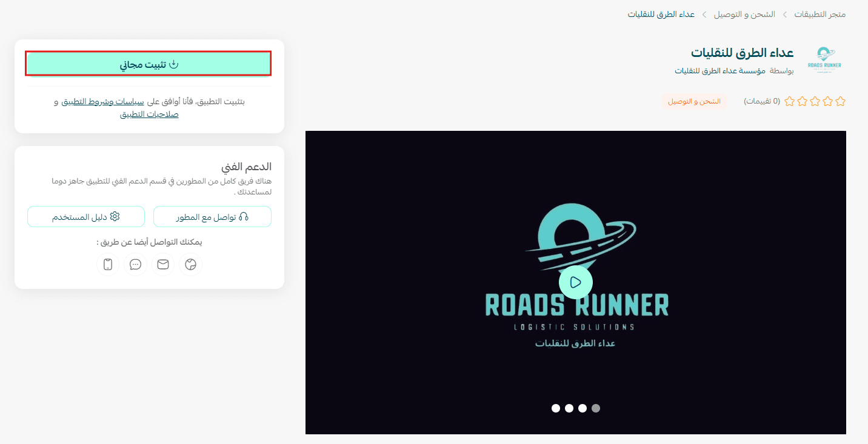Click the Roads Runner app logo thumbnail
The height and width of the screenshot is (444, 868).
[825, 61]
